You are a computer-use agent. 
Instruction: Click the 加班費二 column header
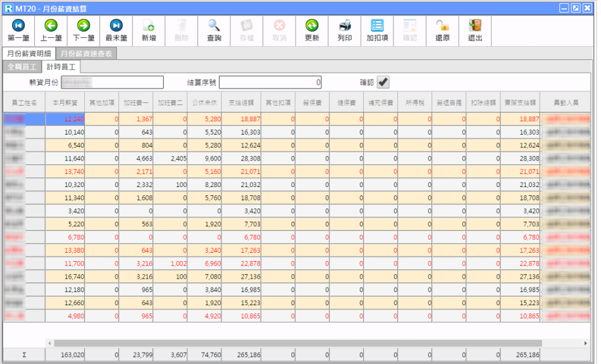point(170,102)
